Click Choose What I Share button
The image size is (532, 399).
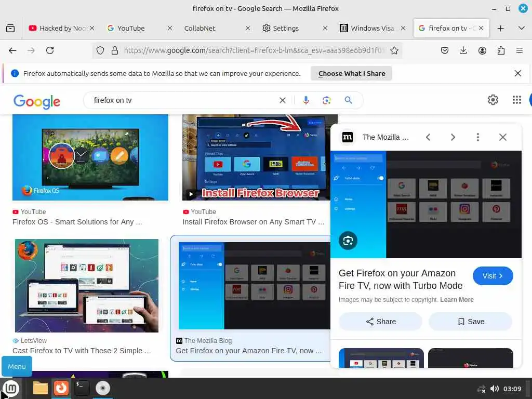click(x=352, y=73)
